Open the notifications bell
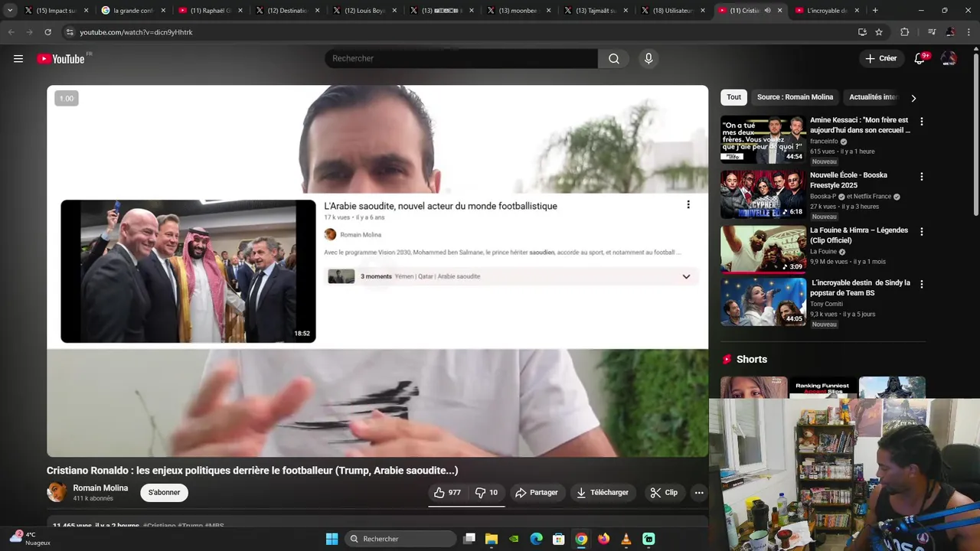Viewport: 980px width, 551px height. click(x=920, y=59)
